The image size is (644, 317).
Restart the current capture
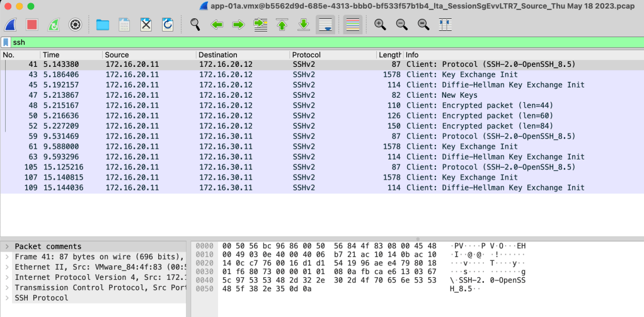[54, 25]
